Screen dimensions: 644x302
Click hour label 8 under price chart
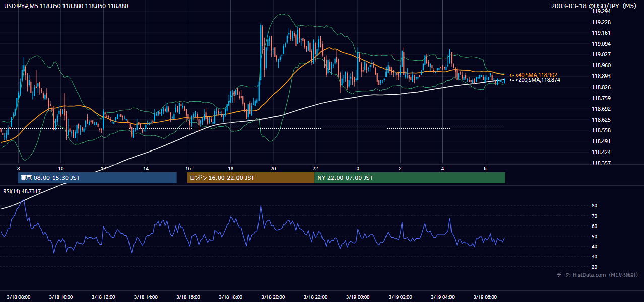tap(18, 168)
